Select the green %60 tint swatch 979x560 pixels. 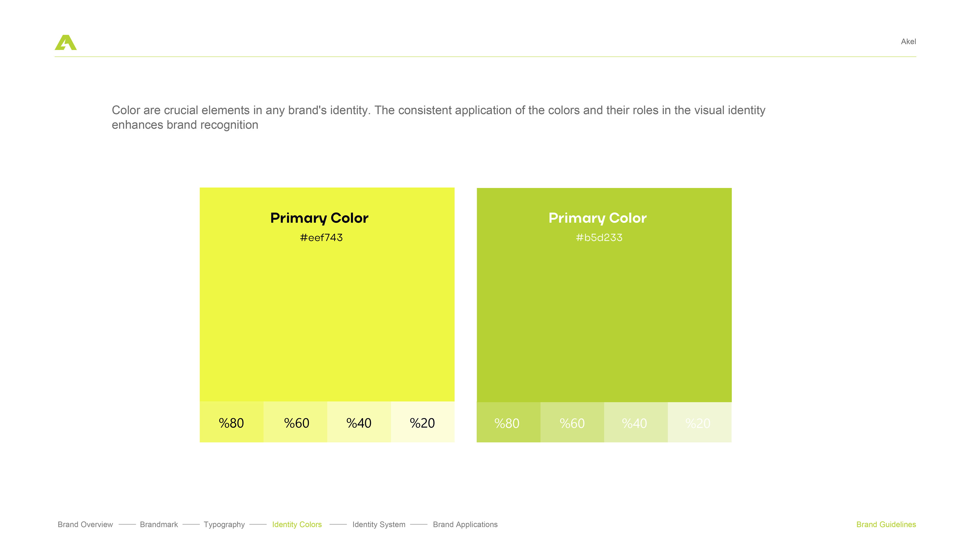(572, 422)
